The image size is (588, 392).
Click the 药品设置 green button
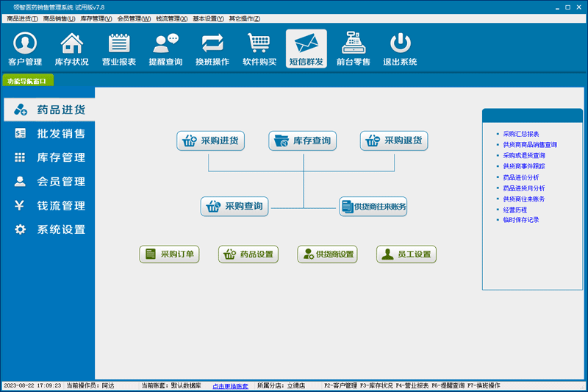(x=248, y=254)
